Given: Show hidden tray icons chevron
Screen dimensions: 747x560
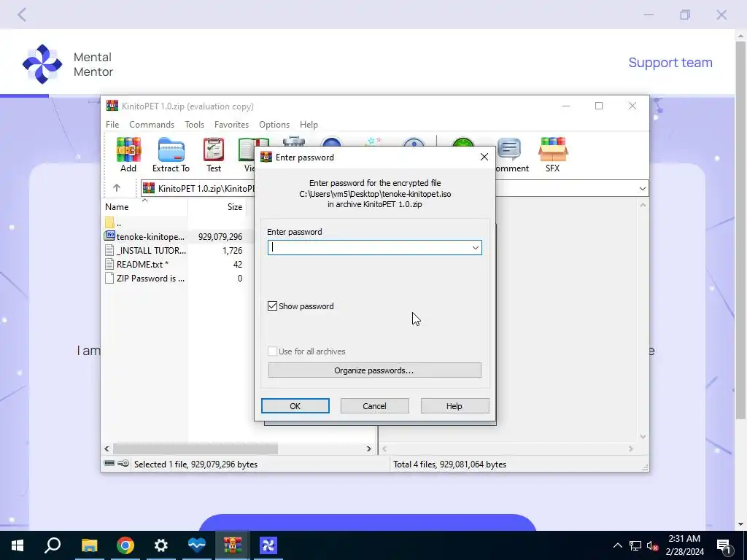Looking at the screenshot, I should tap(617, 545).
